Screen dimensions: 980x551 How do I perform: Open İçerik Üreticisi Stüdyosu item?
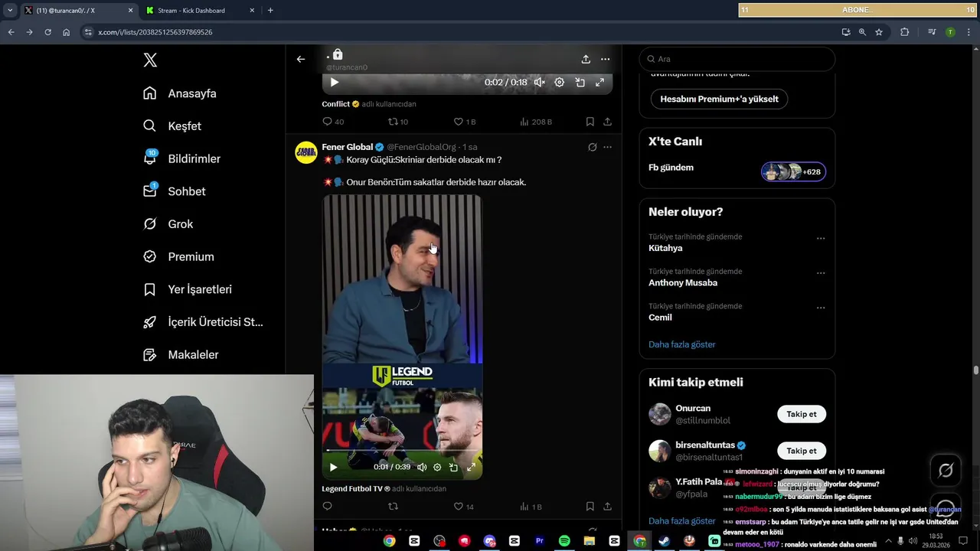click(203, 322)
